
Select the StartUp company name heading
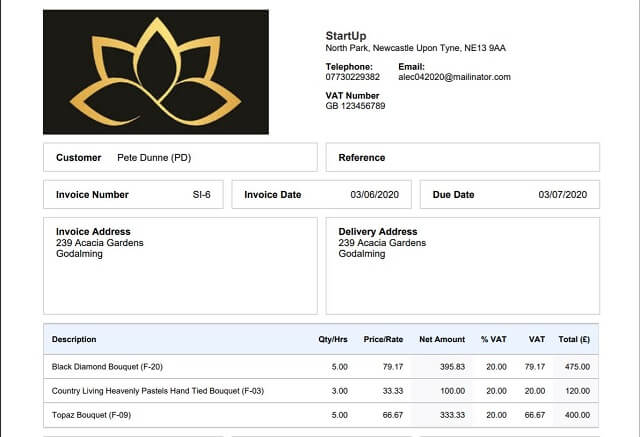click(x=346, y=36)
